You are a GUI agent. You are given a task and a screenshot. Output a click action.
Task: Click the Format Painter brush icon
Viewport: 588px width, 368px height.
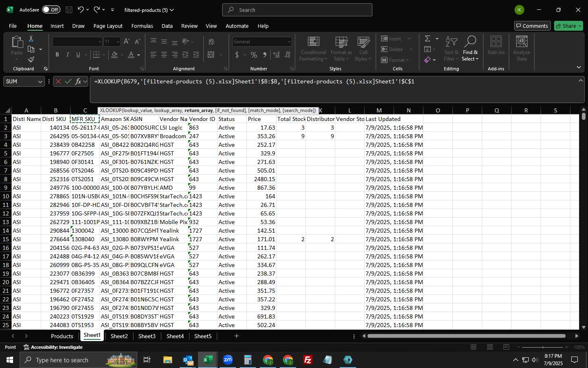coord(31,60)
